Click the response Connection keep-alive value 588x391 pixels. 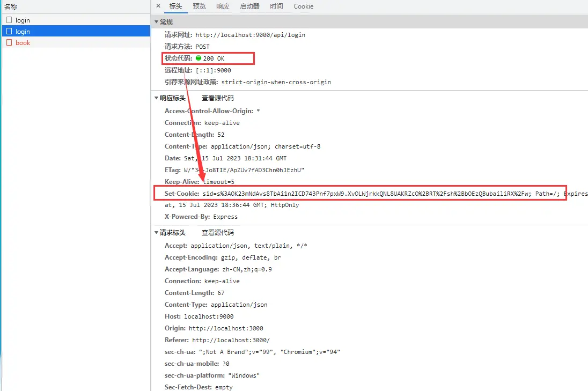click(222, 123)
